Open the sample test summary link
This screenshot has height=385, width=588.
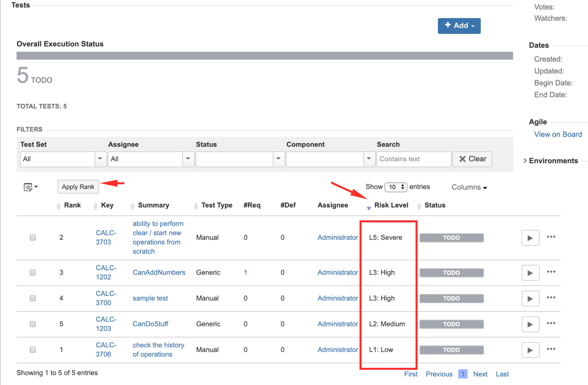point(150,298)
